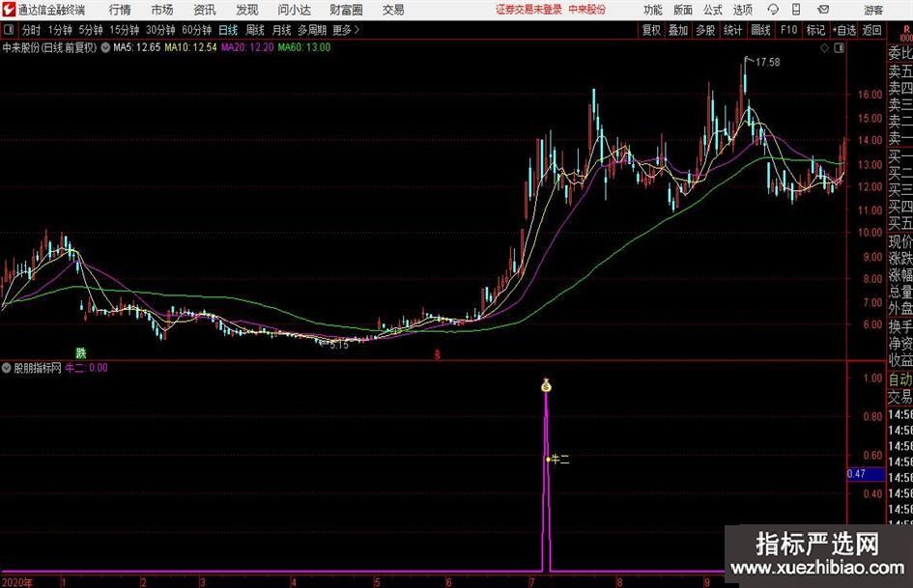Viewport: 913px width, 588px height.
Task: Click the diamond icon above the chart
Action: tap(824, 48)
